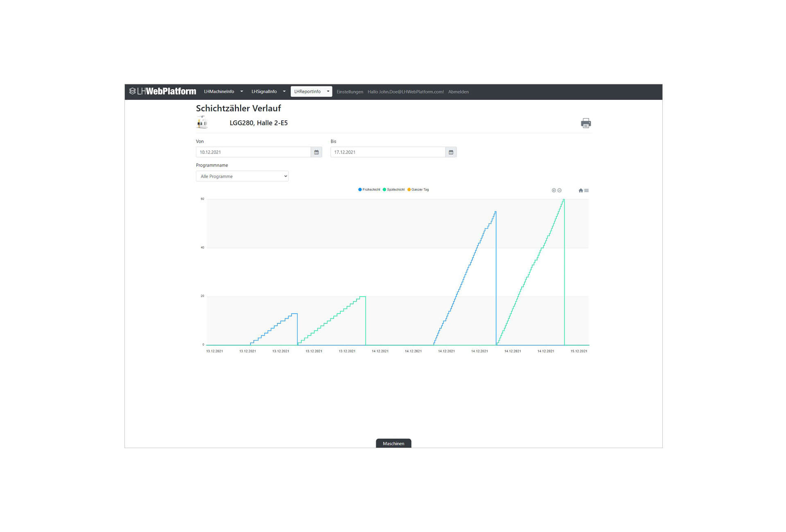Open the LHSignalInfo dropdown menu
Viewport: 786px width, 532px height.
coord(268,92)
